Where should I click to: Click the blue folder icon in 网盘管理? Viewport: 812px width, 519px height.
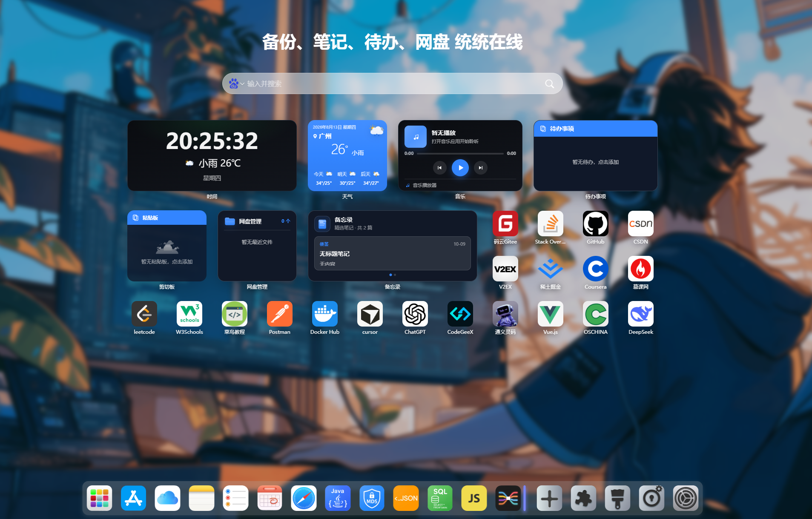coord(230,221)
